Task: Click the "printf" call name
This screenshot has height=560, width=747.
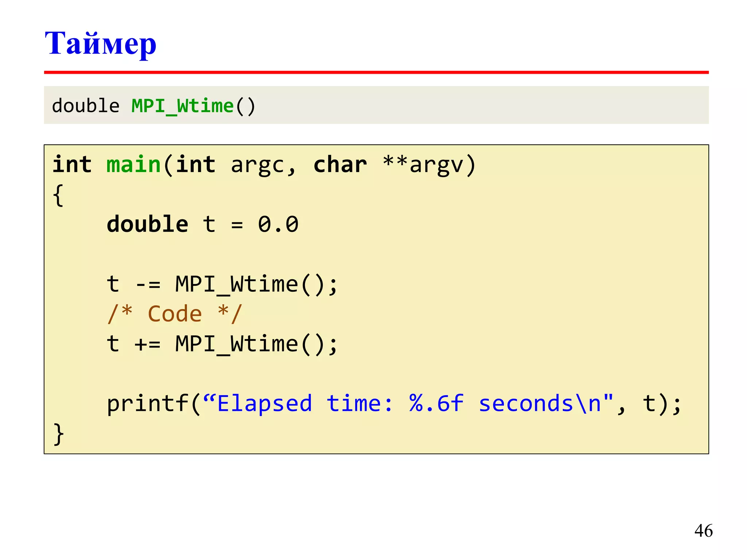Action: [x=147, y=404]
